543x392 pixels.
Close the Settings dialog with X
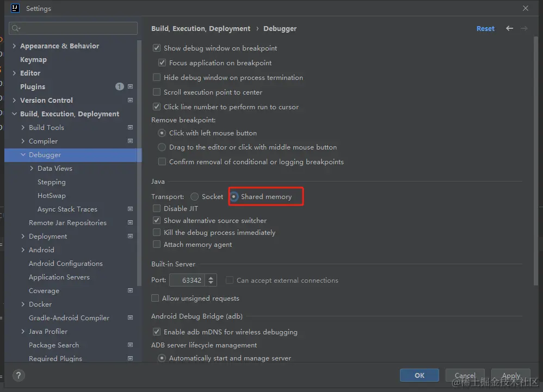pos(526,8)
